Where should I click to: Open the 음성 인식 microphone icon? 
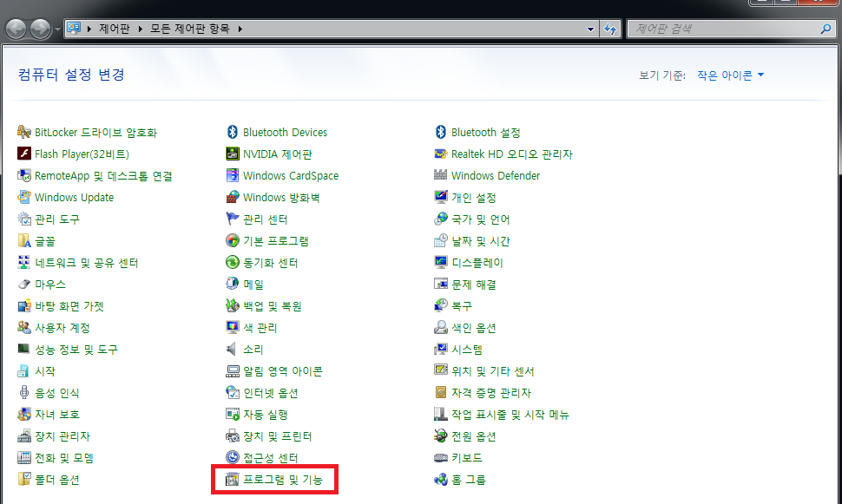coord(24,392)
